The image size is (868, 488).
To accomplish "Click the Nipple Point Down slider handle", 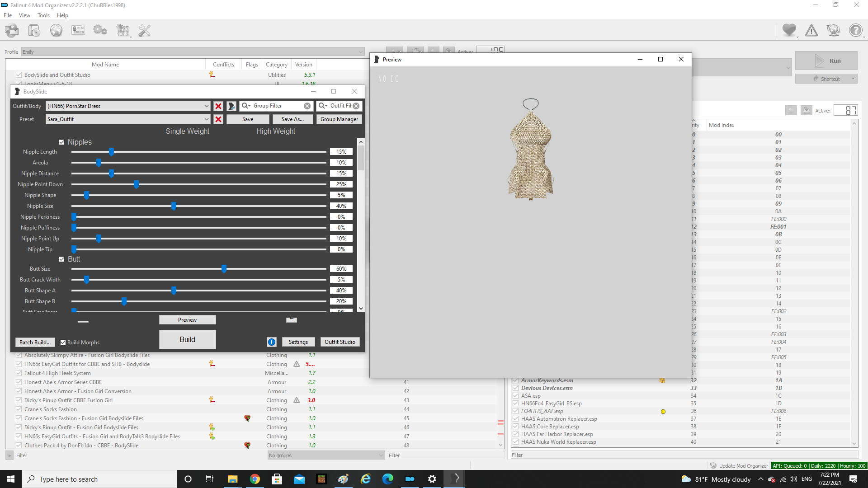I will pos(136,184).
